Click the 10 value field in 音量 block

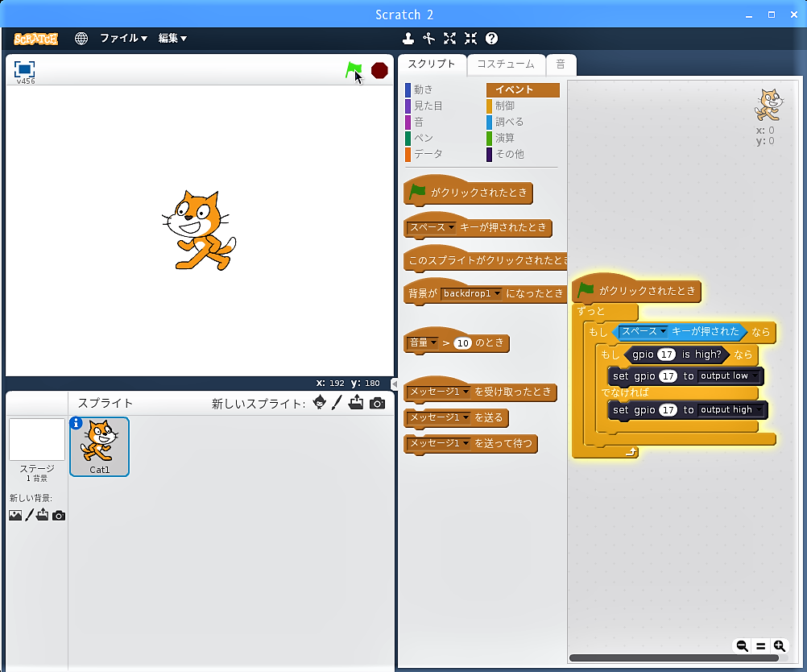point(462,343)
